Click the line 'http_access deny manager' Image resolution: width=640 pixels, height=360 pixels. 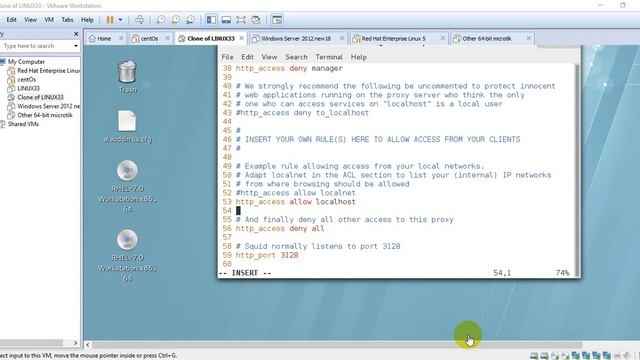click(289, 68)
